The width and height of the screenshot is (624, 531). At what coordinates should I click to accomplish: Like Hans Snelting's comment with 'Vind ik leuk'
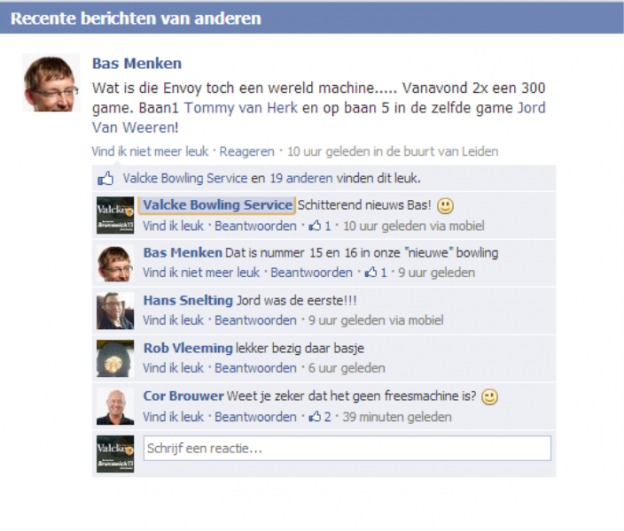173,320
